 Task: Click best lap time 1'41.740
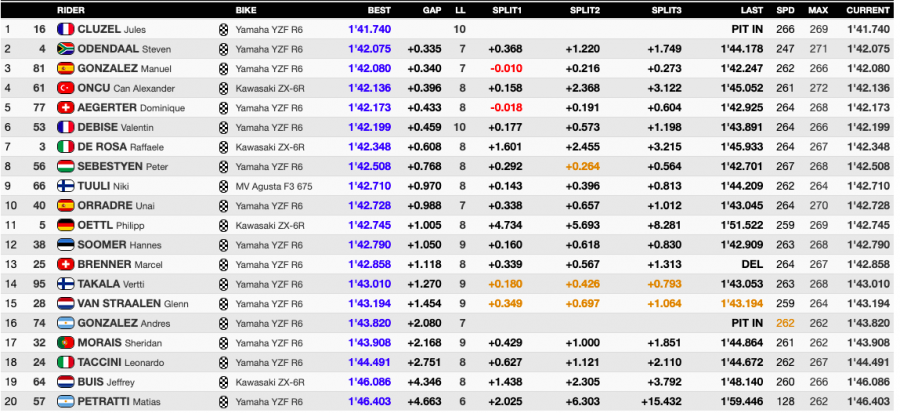coord(370,29)
